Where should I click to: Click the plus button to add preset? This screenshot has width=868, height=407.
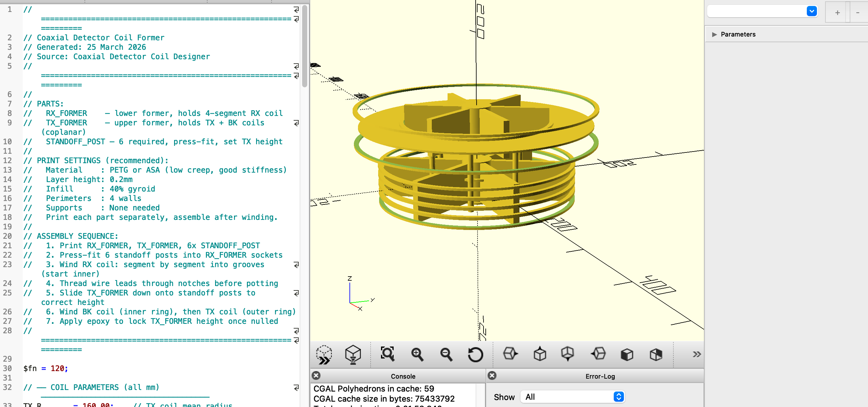pos(837,13)
